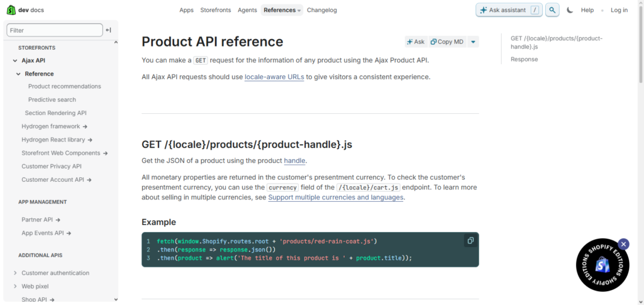Image resolution: width=644 pixels, height=305 pixels.
Task: Open Partner API link
Action: (x=41, y=219)
